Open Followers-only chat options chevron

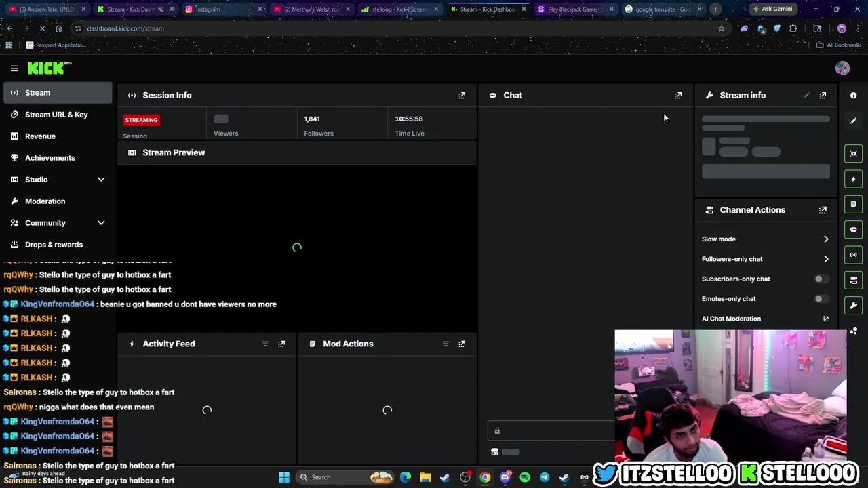coord(826,259)
